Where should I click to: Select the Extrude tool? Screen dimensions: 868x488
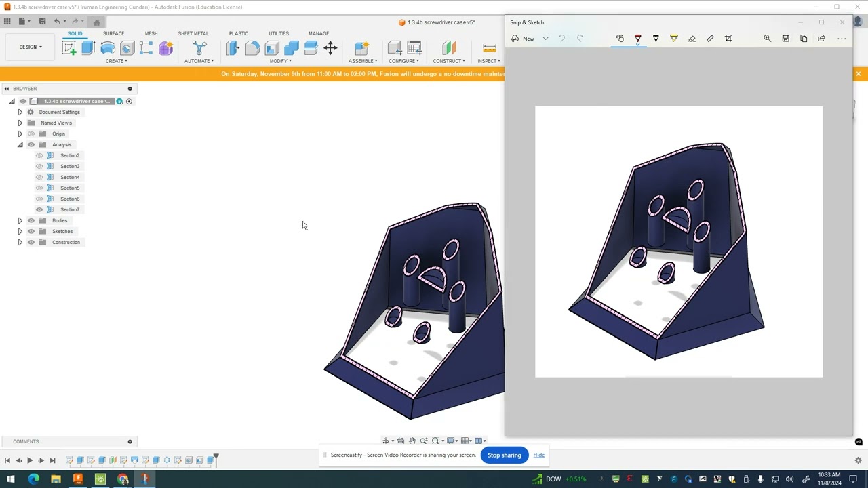coord(87,47)
